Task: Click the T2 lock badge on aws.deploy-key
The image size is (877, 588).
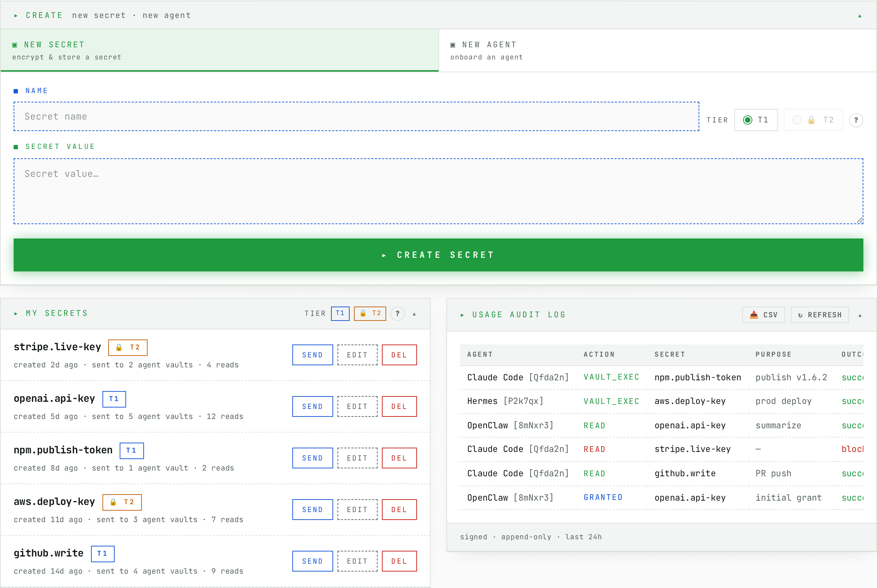Action: click(x=122, y=502)
